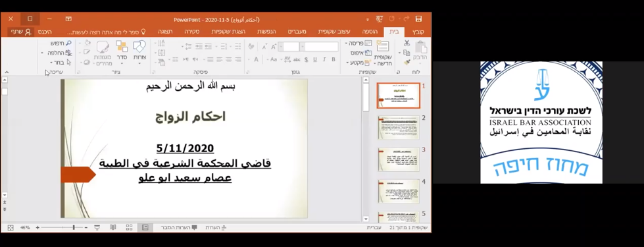Screen dimensions: 644x247
Task: Click the Align Text icon in paragraph group
Action: click(161, 53)
